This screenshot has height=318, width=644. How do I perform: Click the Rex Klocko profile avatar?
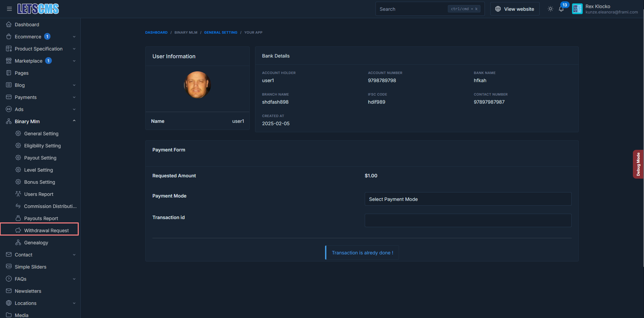577,9
